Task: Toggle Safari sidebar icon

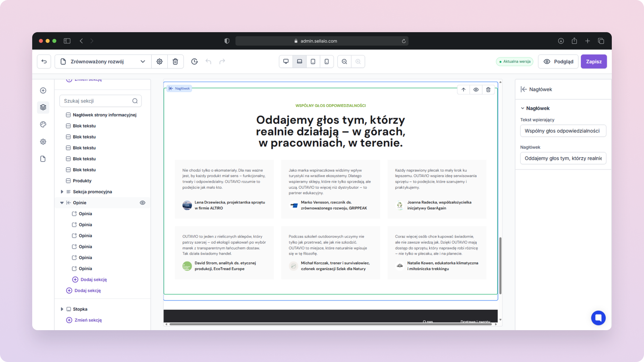Action: click(67, 41)
